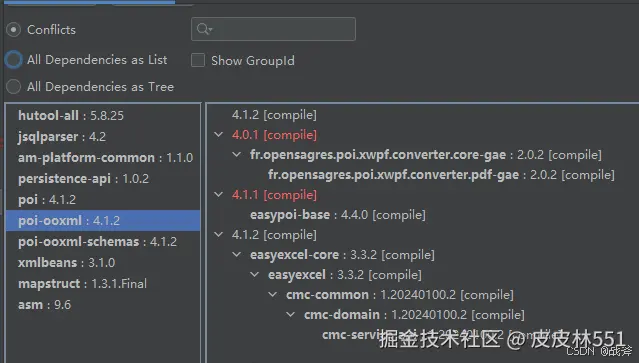Select the Conflicts radio button

(13, 30)
